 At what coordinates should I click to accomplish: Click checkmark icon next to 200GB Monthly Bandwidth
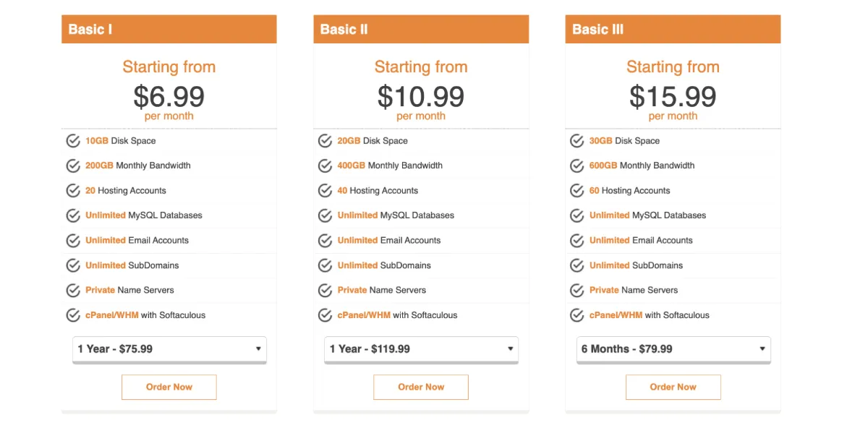[73, 166]
